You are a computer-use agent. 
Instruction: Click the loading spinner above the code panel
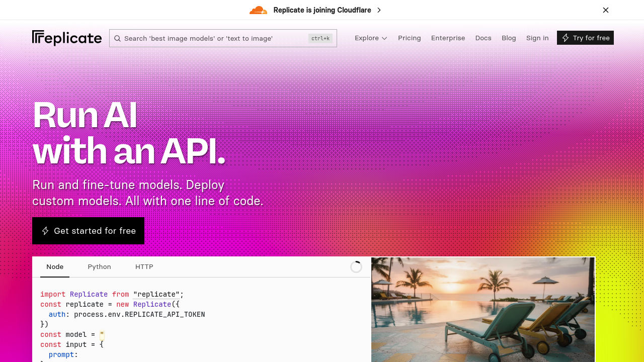[x=356, y=267]
